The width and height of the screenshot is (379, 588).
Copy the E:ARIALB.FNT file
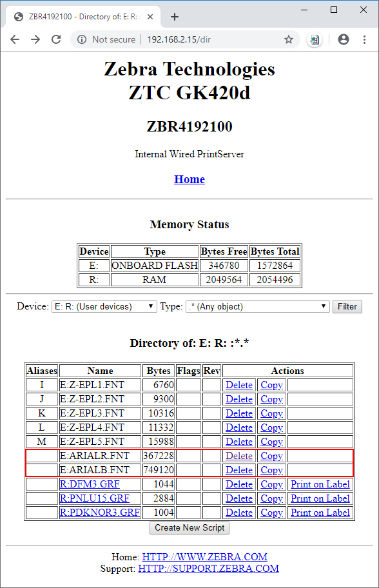pyautogui.click(x=271, y=470)
